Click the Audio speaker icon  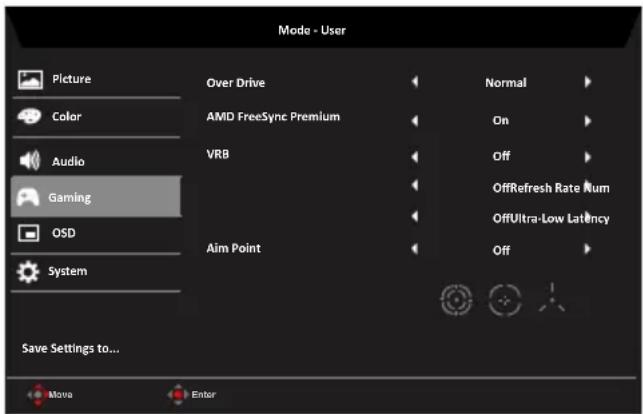(x=30, y=160)
